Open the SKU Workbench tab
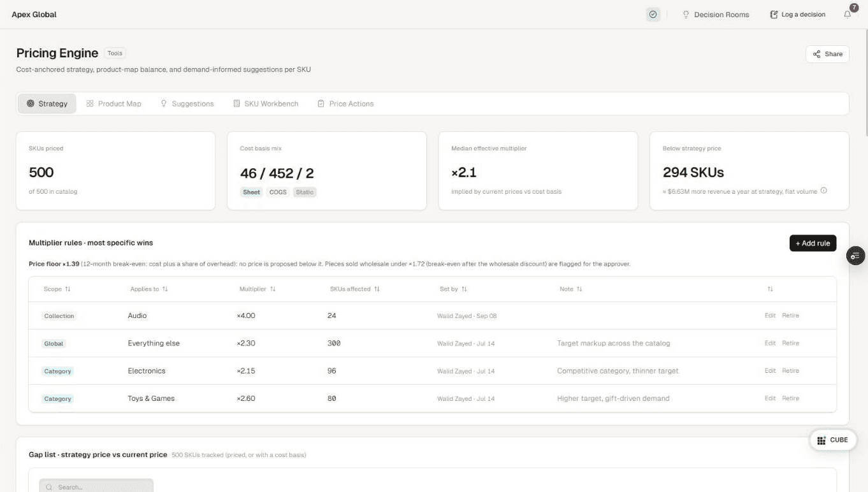 point(266,104)
